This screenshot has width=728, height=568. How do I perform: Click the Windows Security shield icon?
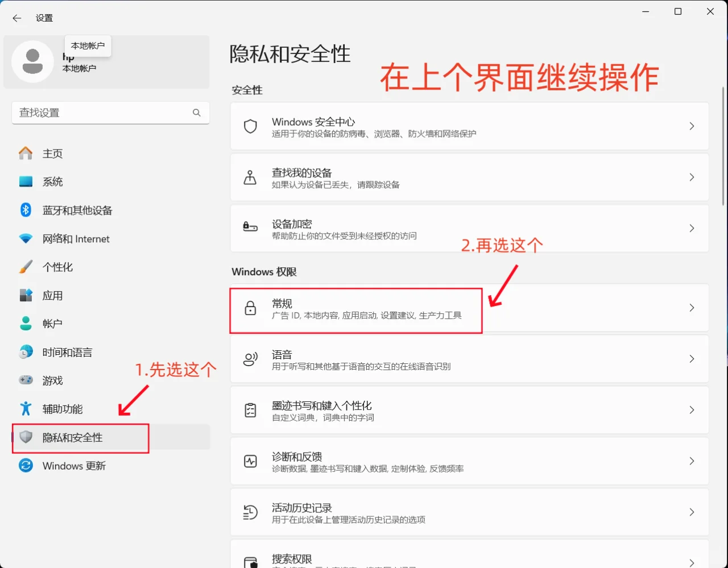(250, 126)
